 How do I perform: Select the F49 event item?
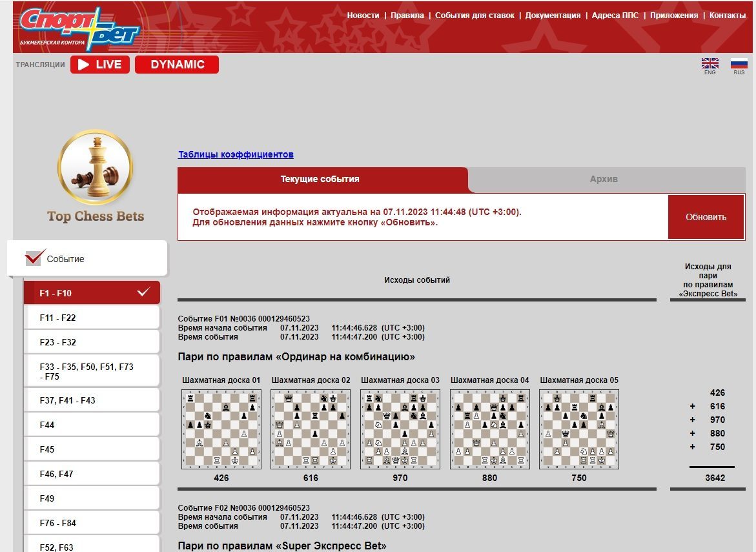coord(92,498)
